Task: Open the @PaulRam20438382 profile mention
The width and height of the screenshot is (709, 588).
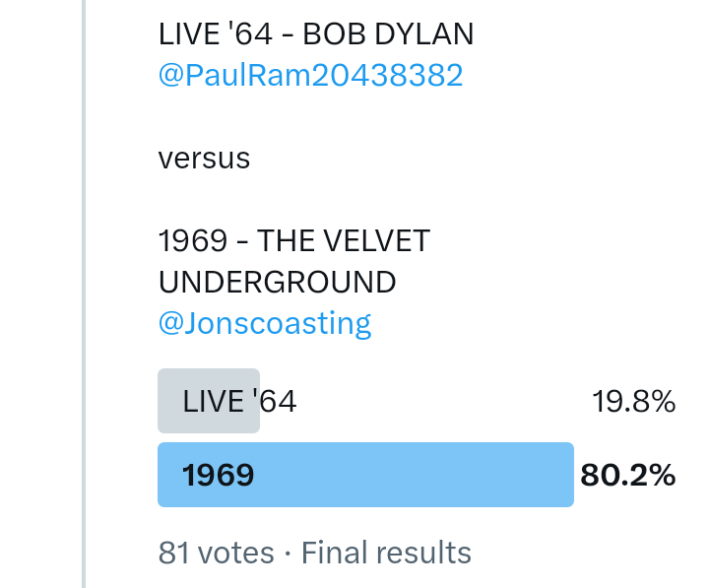Action: (x=310, y=76)
